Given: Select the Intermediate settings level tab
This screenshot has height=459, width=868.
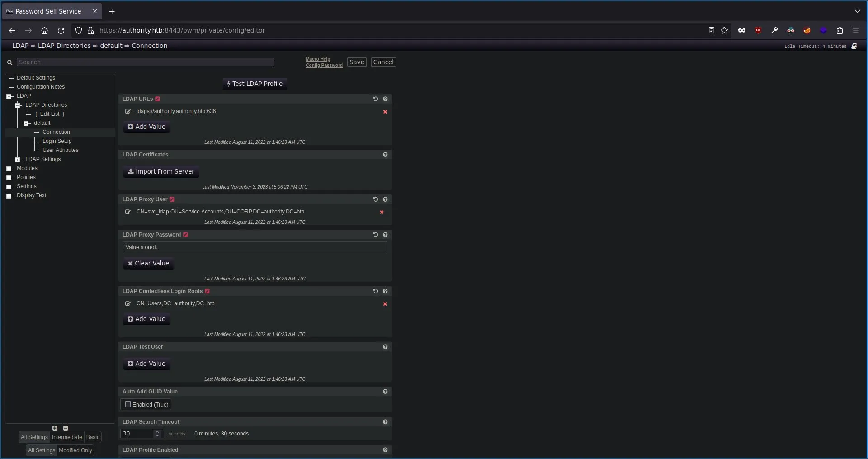Looking at the screenshot, I should click(67, 437).
